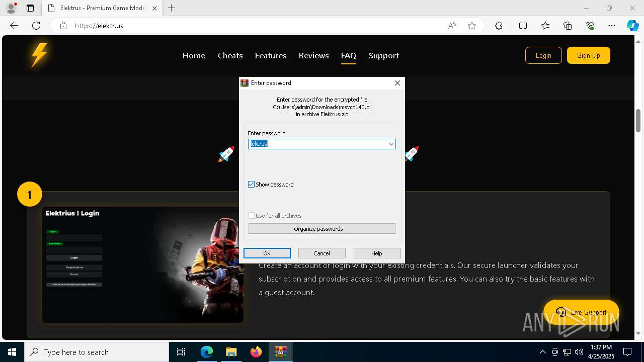Image resolution: width=644 pixels, height=362 pixels.
Task: Switch to WinRAR taskbar icon
Action: [280, 352]
